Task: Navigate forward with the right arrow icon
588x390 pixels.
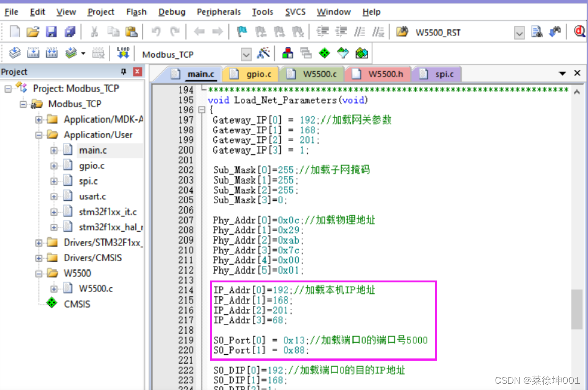Action: tap(218, 32)
